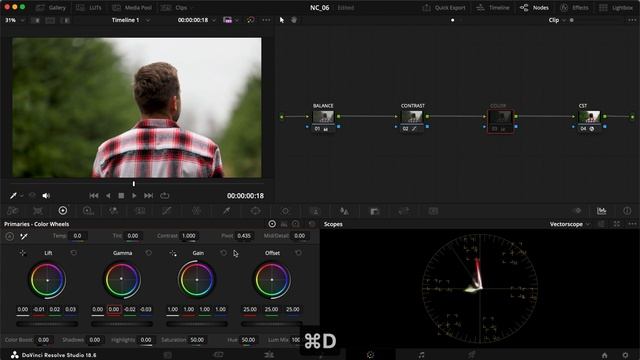Click the Gain master wheel slider
640x360 pixels.
(197, 324)
